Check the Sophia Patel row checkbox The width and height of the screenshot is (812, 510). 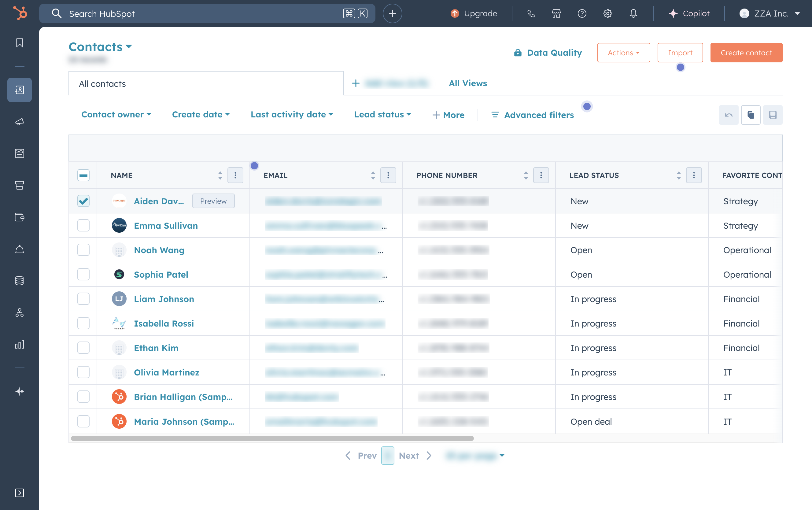click(x=83, y=274)
